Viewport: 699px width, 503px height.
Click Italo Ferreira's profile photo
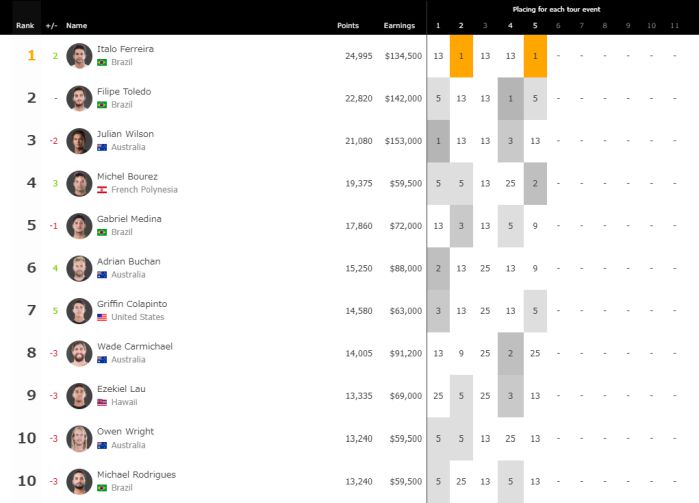(79, 56)
